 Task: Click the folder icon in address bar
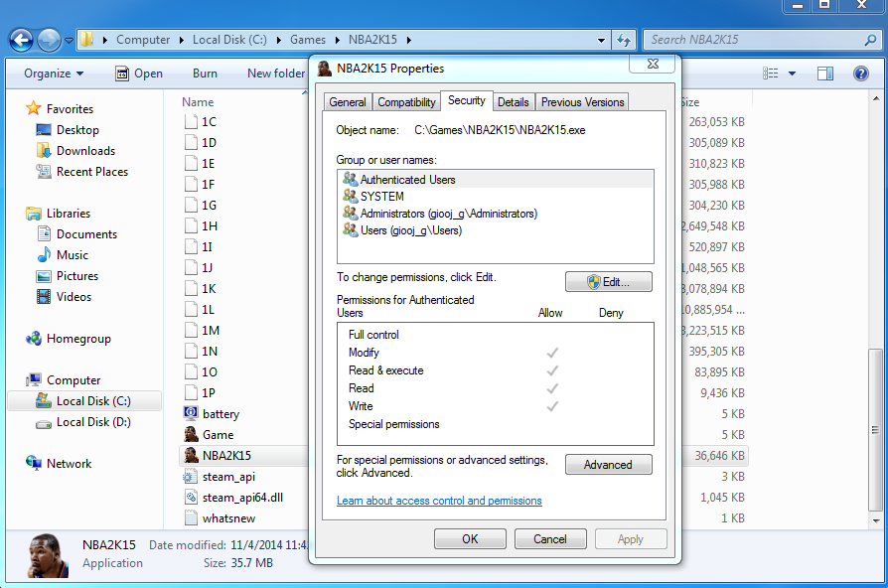(86, 40)
